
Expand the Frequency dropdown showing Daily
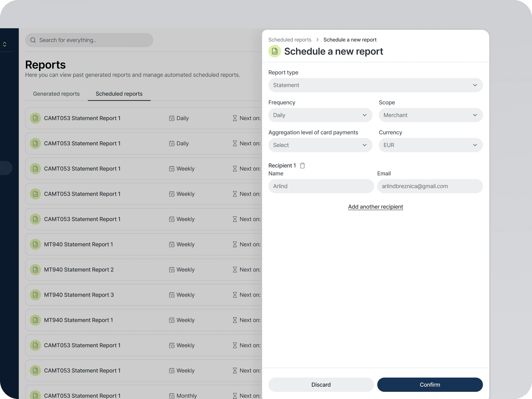tap(320, 115)
